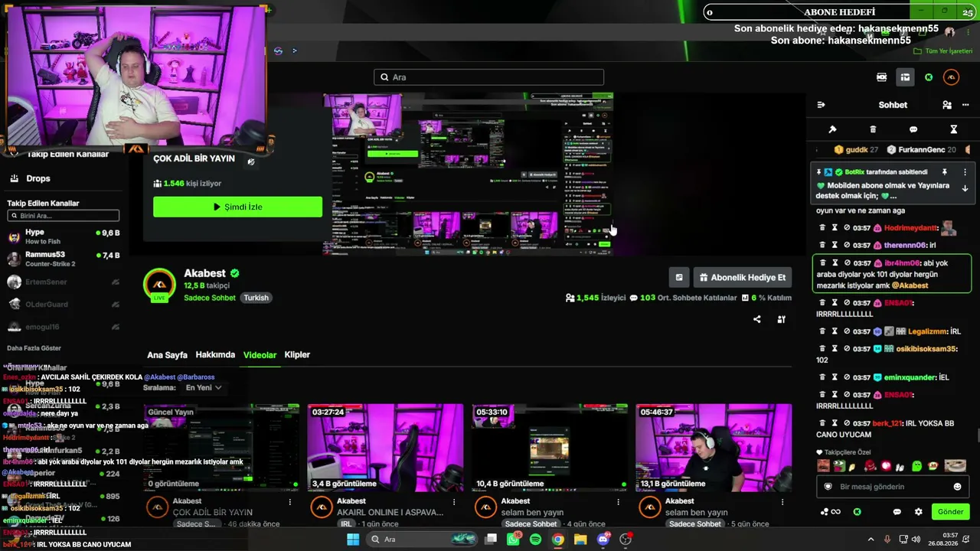Open the Ana Sayfa tab
The height and width of the screenshot is (551, 980).
[x=167, y=355]
